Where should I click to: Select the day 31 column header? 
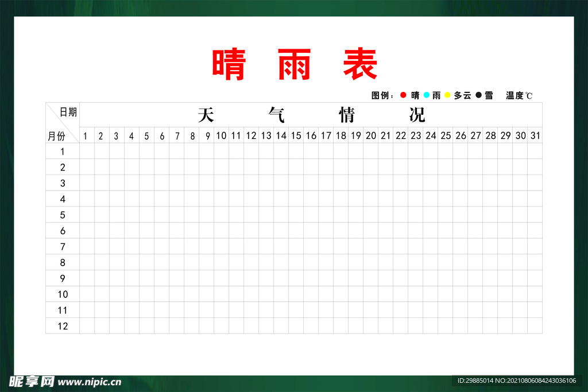535,136
